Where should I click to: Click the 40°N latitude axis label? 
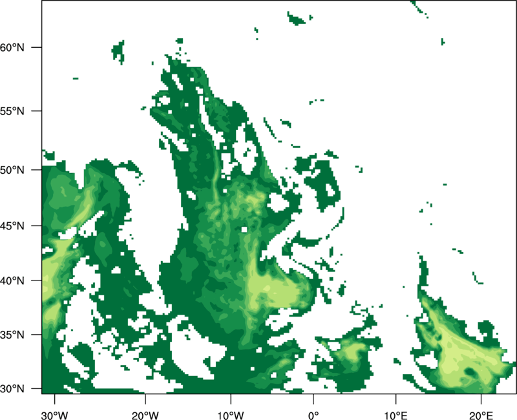tap(12, 281)
